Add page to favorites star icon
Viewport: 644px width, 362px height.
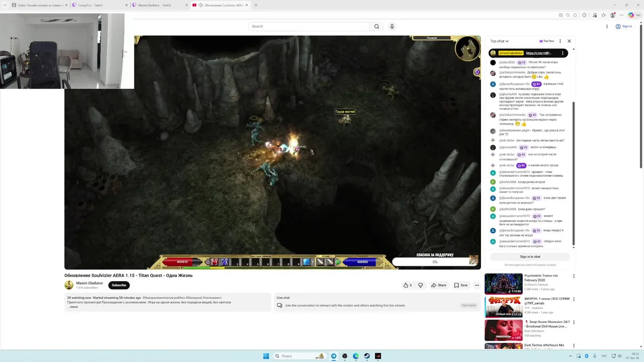pos(576,15)
